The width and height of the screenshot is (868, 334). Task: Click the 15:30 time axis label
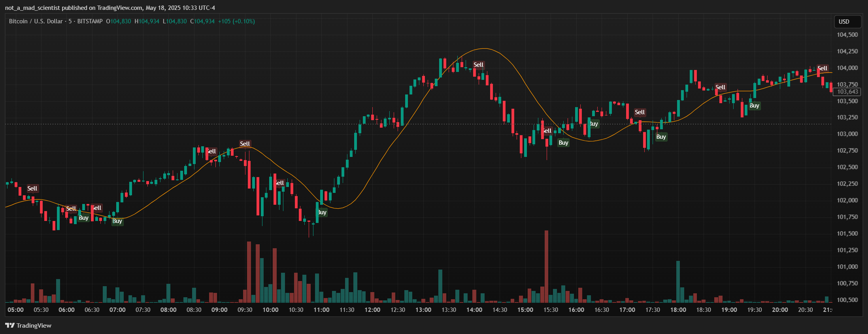[x=551, y=310]
